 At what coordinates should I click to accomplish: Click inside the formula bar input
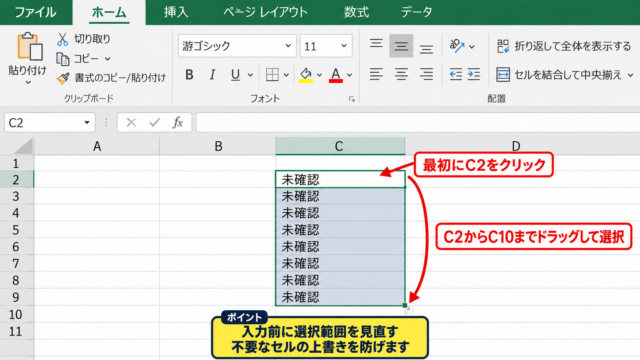[418, 122]
